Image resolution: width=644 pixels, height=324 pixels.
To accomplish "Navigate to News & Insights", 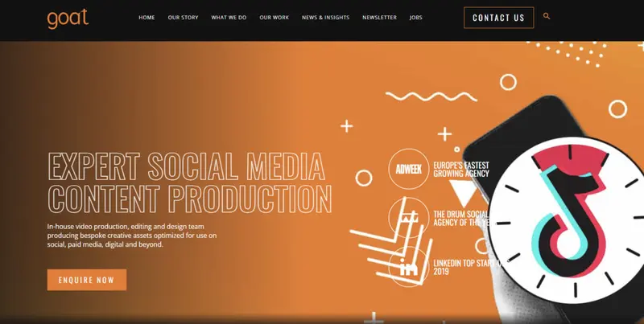I will (x=325, y=18).
